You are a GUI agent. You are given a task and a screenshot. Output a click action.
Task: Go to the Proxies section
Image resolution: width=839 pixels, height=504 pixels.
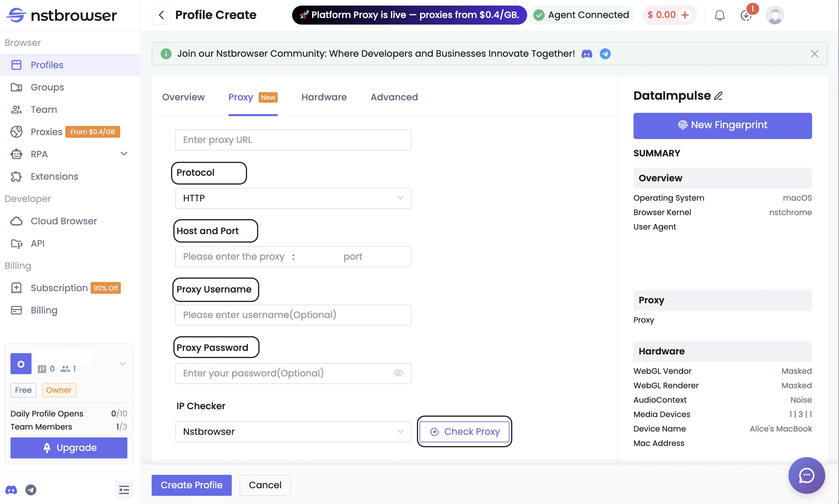[x=46, y=132]
